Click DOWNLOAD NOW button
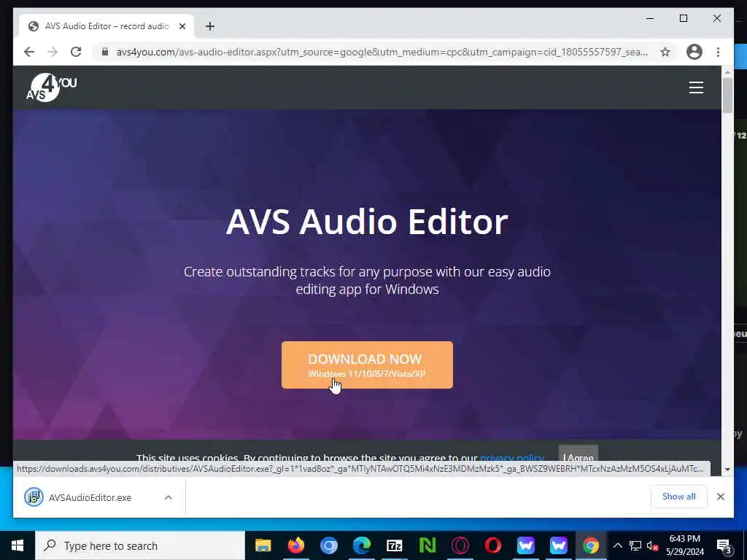 [367, 365]
